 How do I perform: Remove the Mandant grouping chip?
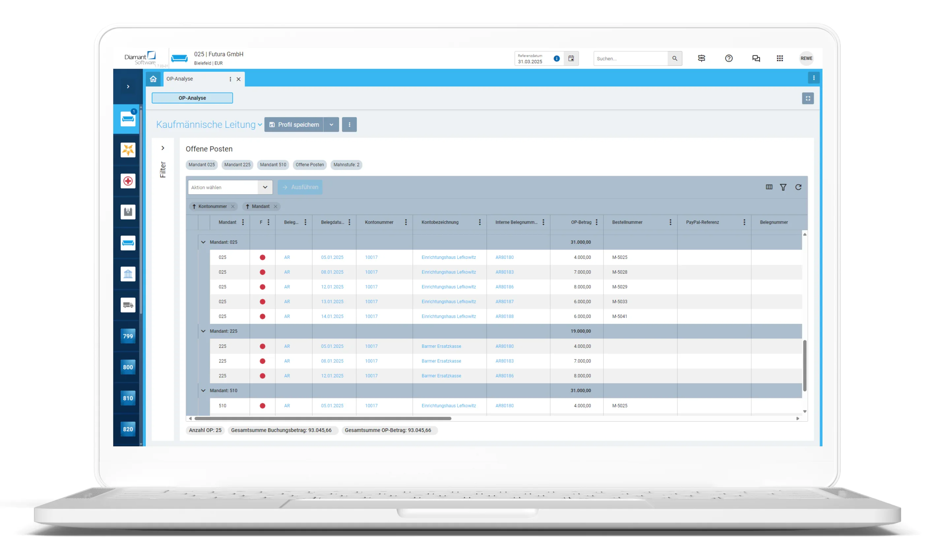[x=275, y=207]
